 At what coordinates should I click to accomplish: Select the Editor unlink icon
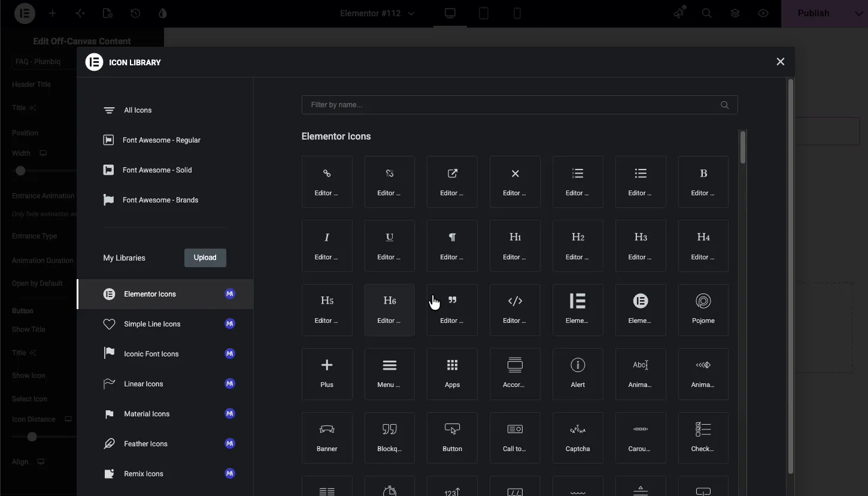click(x=390, y=182)
